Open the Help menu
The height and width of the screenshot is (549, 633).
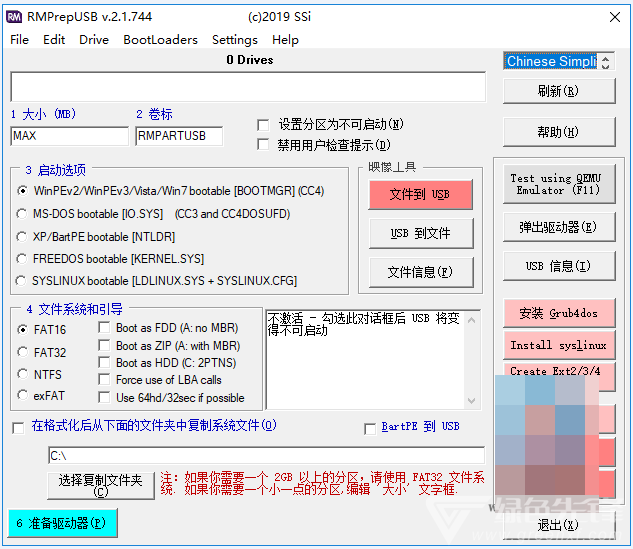(x=285, y=40)
